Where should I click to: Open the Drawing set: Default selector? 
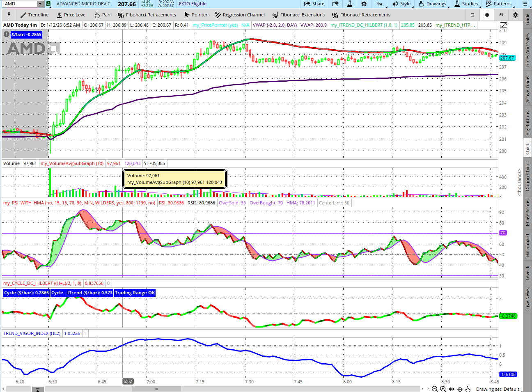(x=498, y=389)
